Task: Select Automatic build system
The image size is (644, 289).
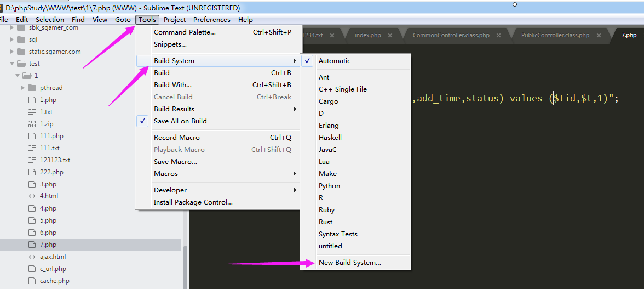Action: click(334, 61)
